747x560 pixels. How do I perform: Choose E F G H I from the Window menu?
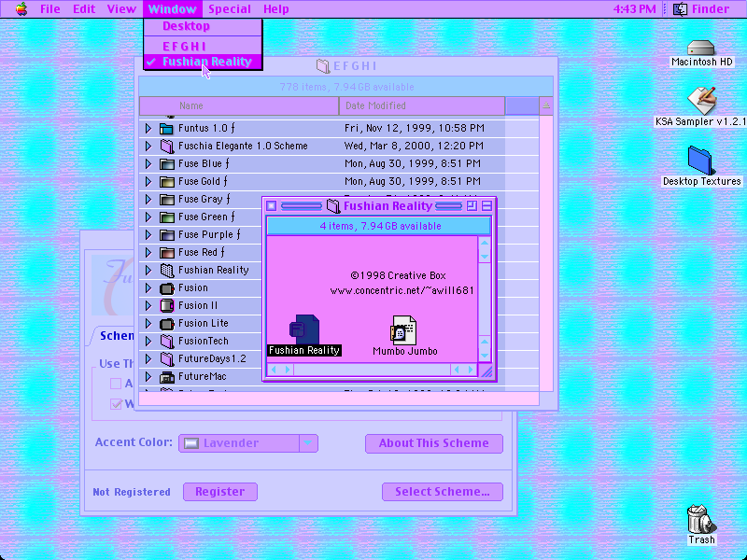[x=203, y=46]
